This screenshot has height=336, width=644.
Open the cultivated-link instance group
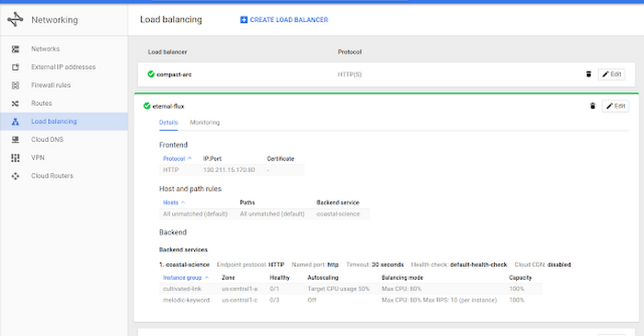pos(182,289)
